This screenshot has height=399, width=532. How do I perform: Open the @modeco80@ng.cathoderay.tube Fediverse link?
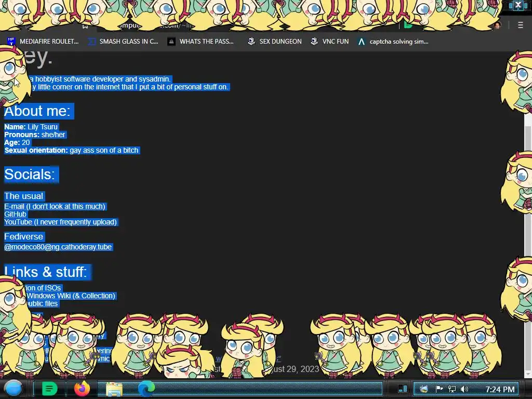(x=58, y=247)
